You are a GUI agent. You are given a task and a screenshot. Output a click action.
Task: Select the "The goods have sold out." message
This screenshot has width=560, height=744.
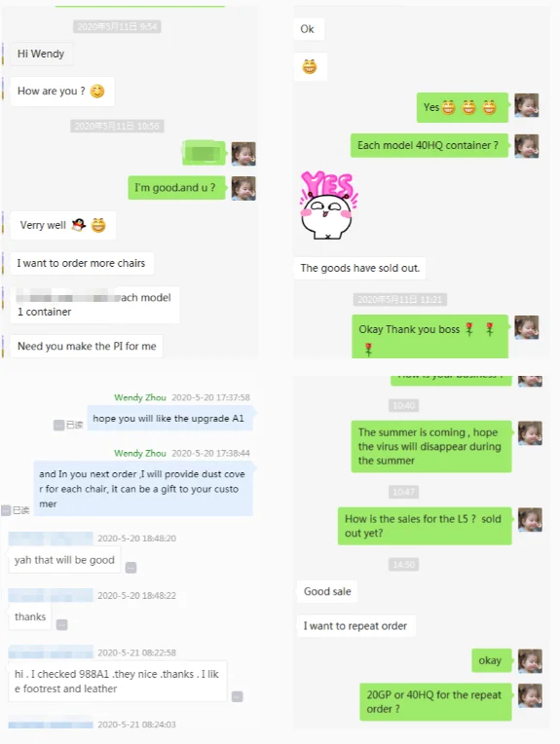click(359, 268)
